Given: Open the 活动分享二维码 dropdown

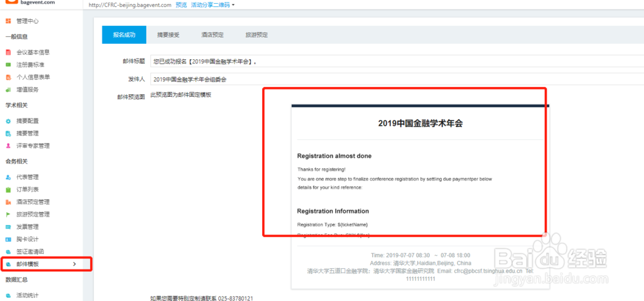Looking at the screenshot, I should (x=213, y=5).
